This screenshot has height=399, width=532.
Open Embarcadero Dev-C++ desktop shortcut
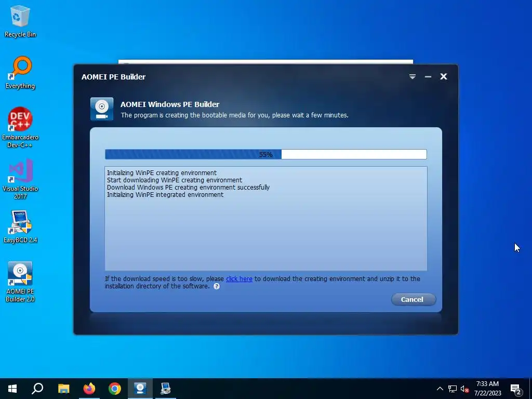tap(20, 127)
